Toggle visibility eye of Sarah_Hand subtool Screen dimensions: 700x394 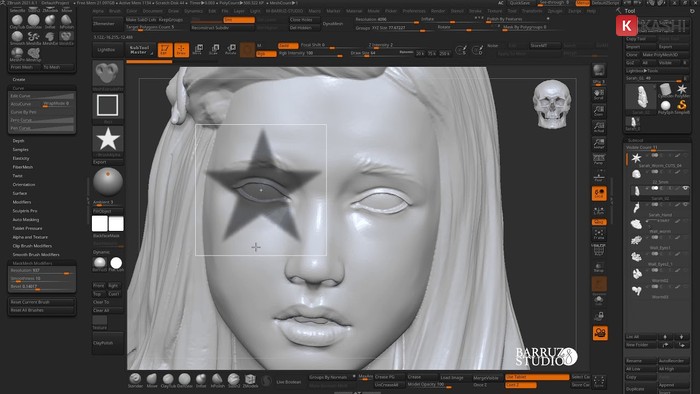tap(686, 204)
